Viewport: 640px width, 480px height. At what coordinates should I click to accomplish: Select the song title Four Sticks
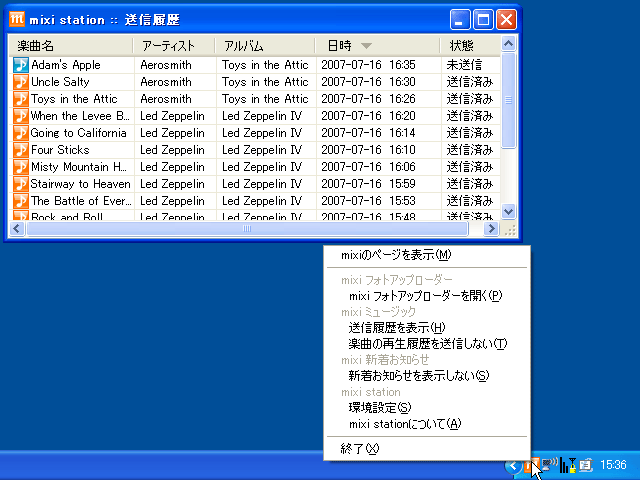[60, 150]
